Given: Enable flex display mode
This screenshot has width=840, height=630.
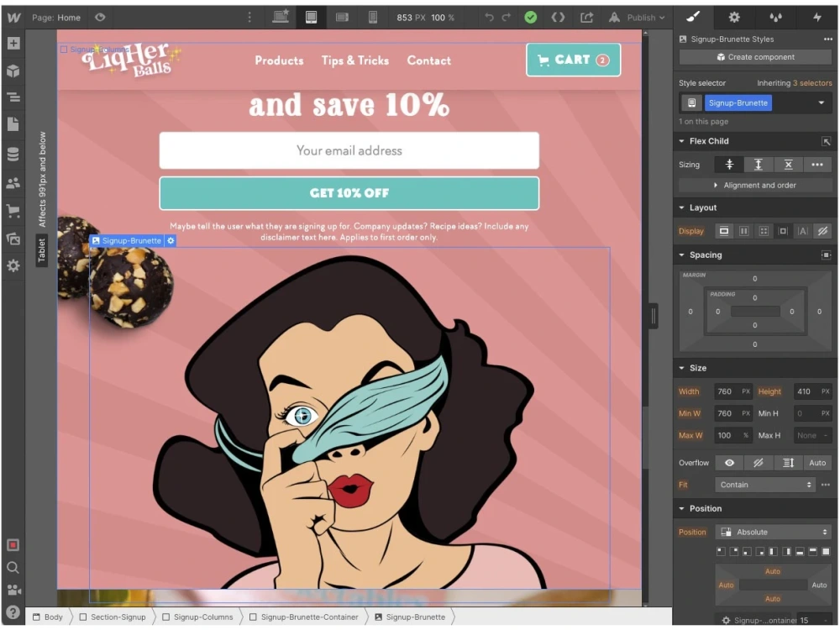Looking at the screenshot, I should [x=744, y=231].
